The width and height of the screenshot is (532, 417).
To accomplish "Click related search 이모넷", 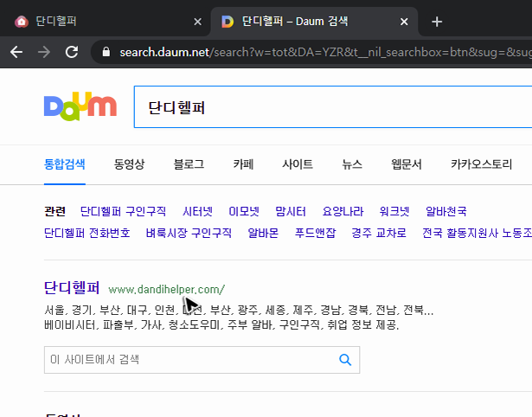I will click(244, 211).
